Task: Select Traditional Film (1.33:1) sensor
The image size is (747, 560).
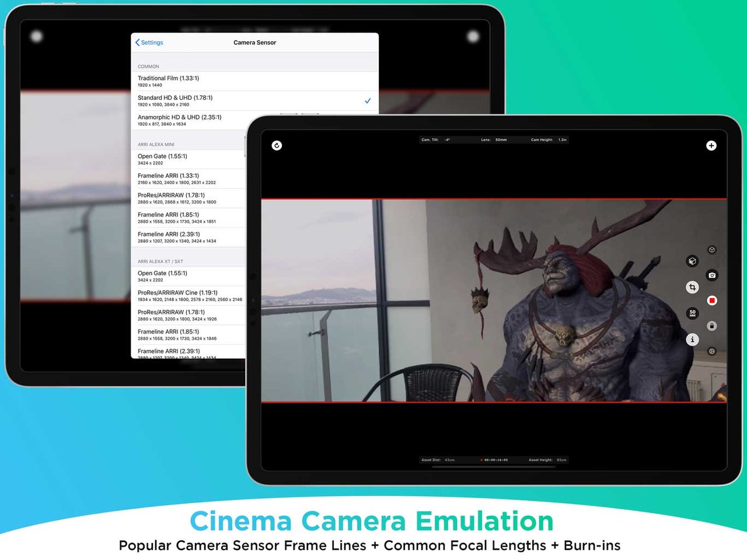Action: tap(254, 81)
